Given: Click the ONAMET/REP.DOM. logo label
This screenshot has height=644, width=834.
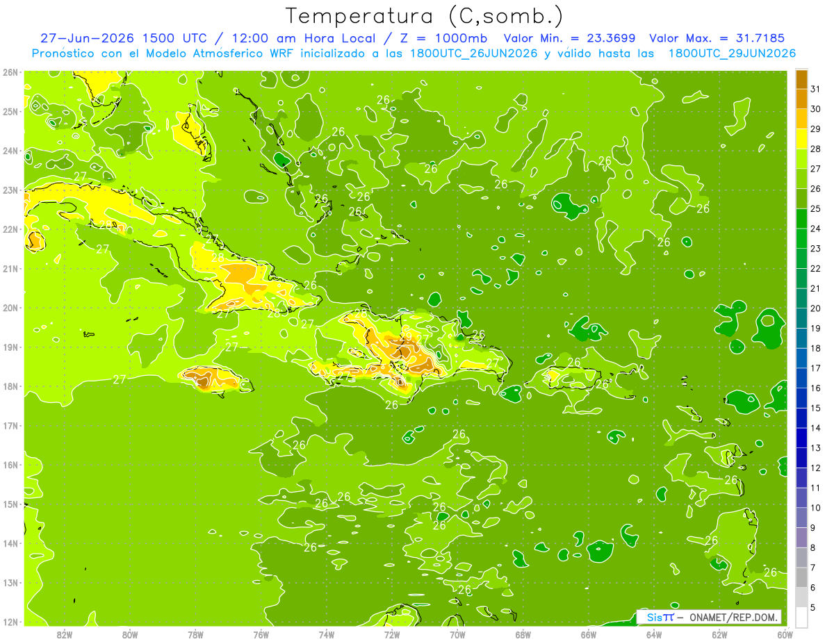Looking at the screenshot, I should coord(709,617).
